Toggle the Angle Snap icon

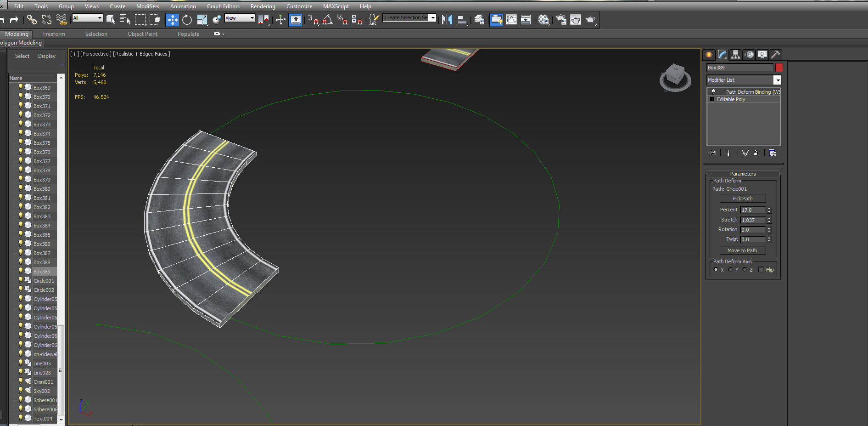327,20
